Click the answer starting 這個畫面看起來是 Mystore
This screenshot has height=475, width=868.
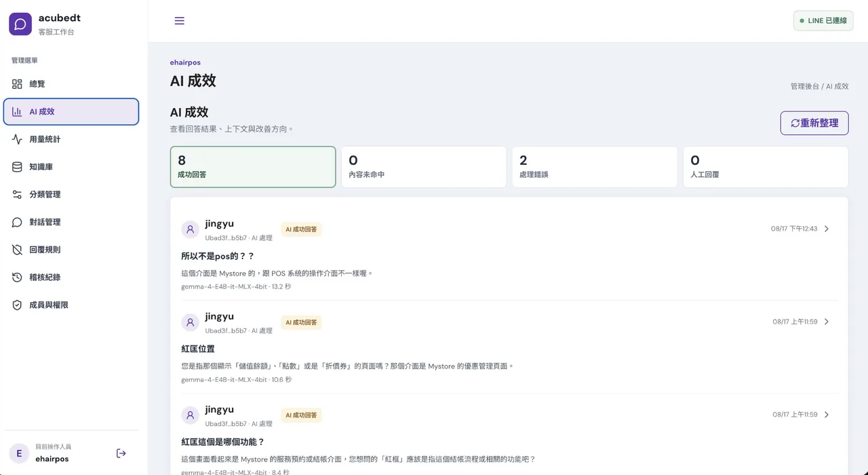click(x=359, y=459)
